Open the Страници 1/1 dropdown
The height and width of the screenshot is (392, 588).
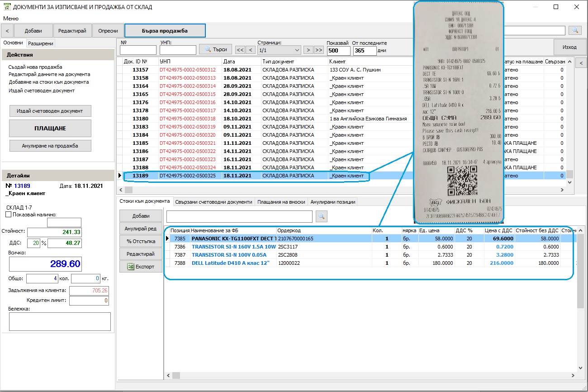pos(279,50)
